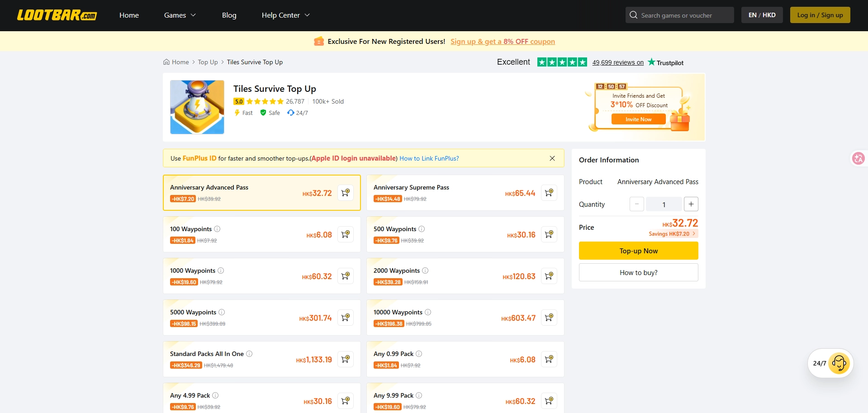Image resolution: width=868 pixels, height=413 pixels.
Task: Decrease quantity with the minus button
Action: pos(637,204)
